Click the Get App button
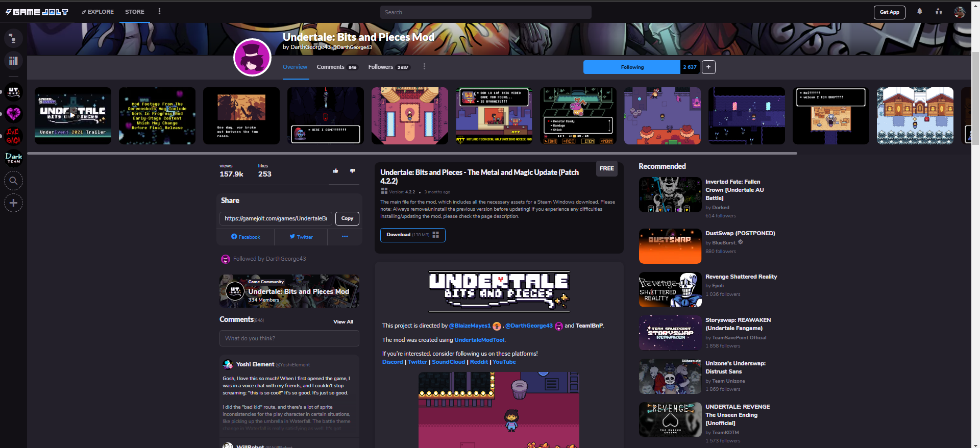The height and width of the screenshot is (448, 980). click(890, 12)
